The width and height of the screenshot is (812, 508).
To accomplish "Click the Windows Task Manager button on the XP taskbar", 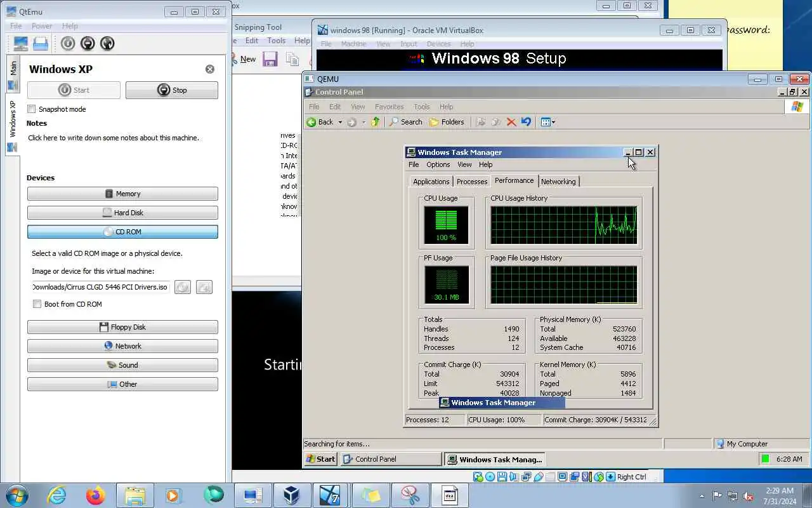I will 494,459.
